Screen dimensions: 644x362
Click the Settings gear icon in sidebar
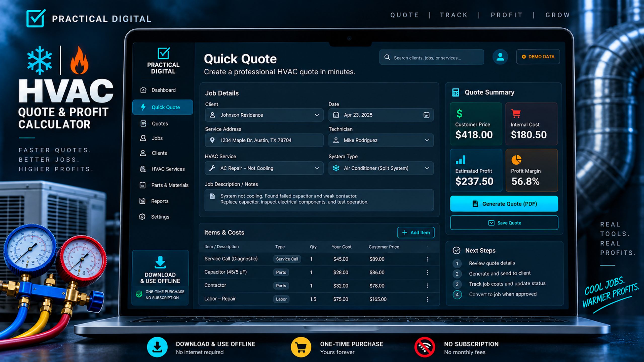pos(142,216)
